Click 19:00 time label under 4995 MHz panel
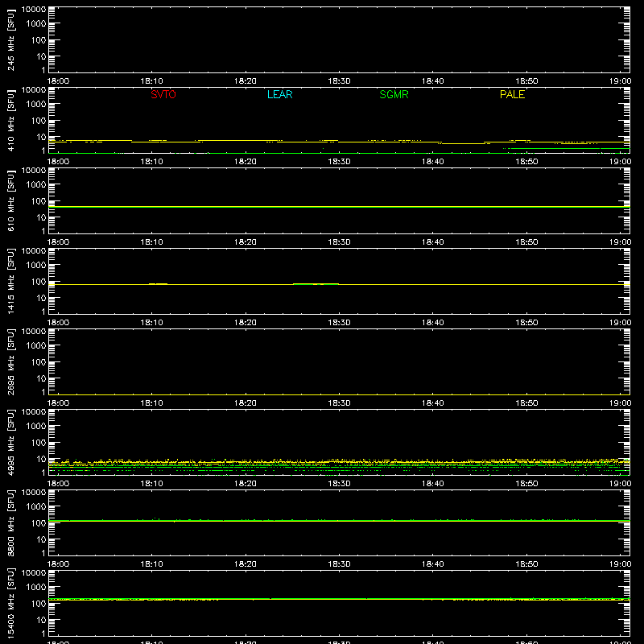The image size is (644, 644). click(620, 484)
